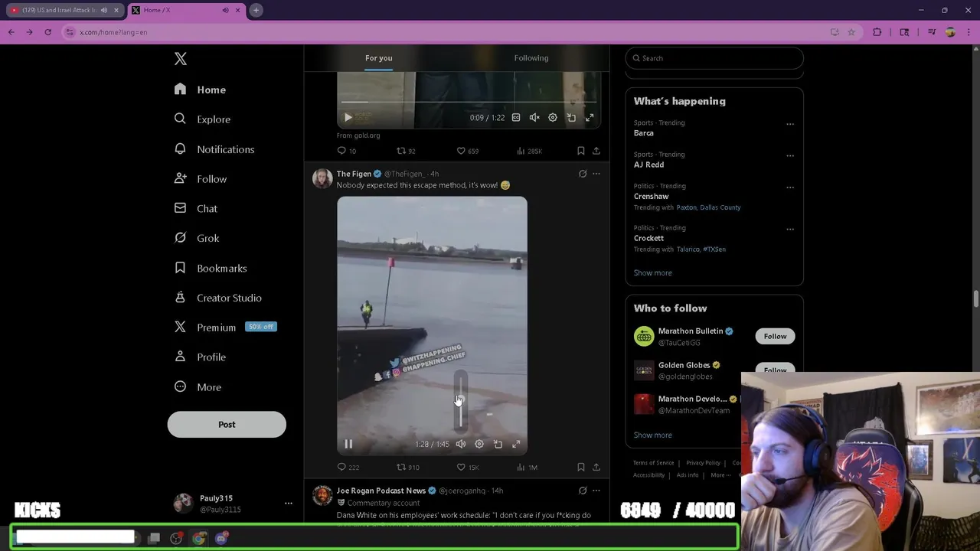Play the gold.org video
Viewport: 980px width, 551px height.
pos(348,118)
